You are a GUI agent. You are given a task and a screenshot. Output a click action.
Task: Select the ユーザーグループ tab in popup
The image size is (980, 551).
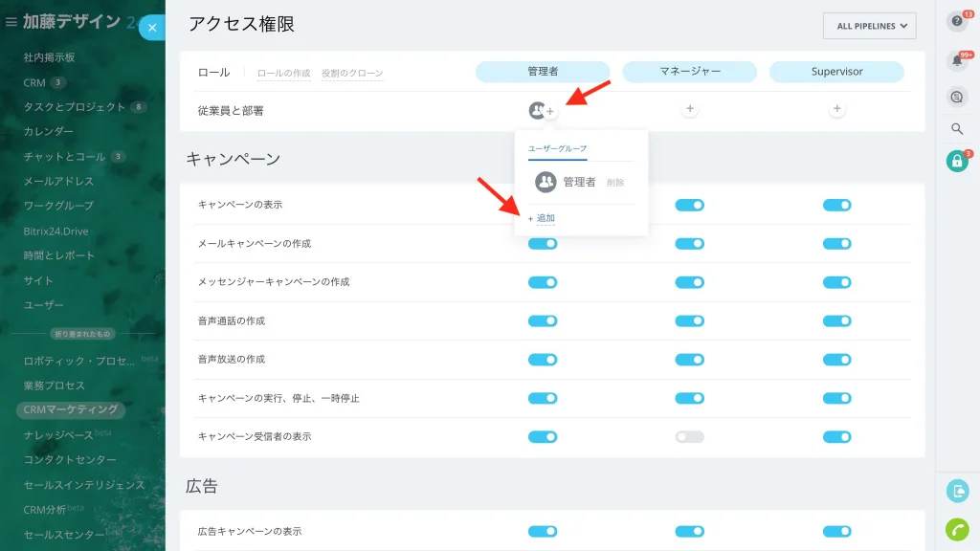coord(557,148)
